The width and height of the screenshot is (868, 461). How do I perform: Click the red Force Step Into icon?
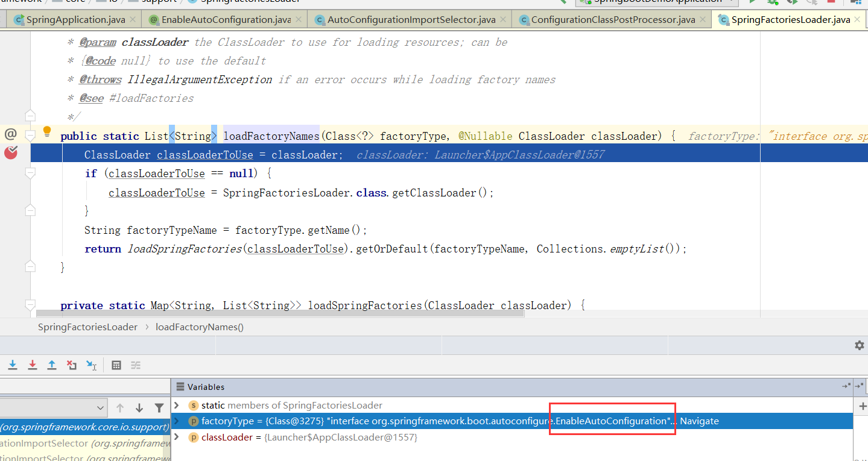coord(33,365)
